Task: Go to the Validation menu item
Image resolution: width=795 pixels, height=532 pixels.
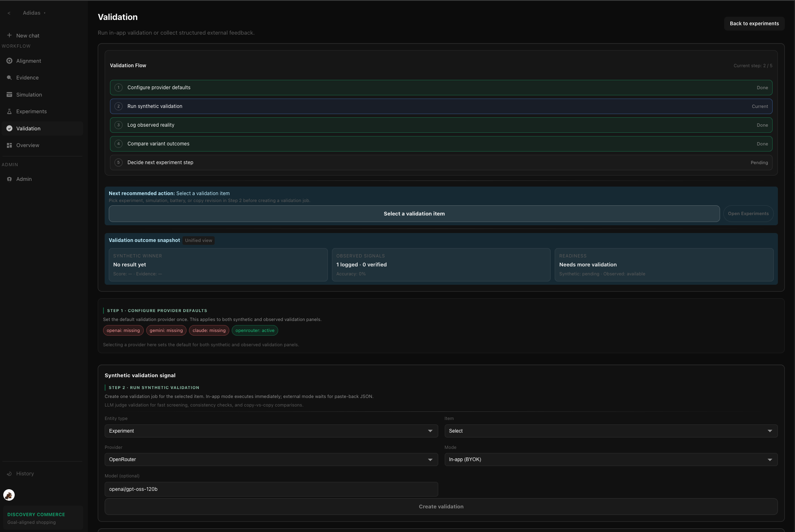Action: pyautogui.click(x=29, y=128)
